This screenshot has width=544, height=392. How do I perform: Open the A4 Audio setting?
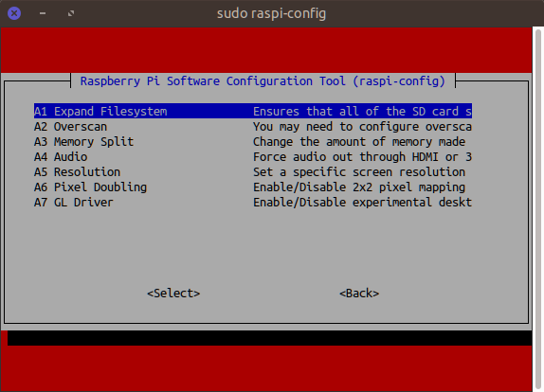(x=253, y=157)
